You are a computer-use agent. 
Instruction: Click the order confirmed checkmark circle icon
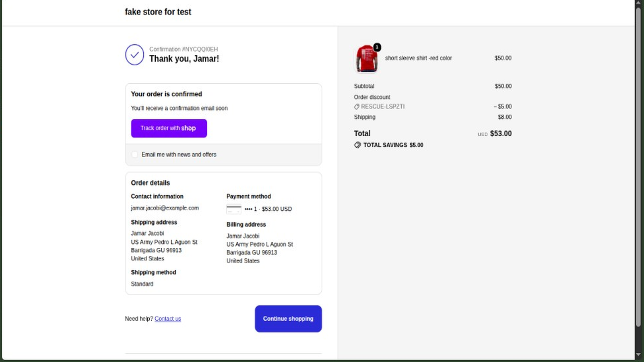coord(134,55)
